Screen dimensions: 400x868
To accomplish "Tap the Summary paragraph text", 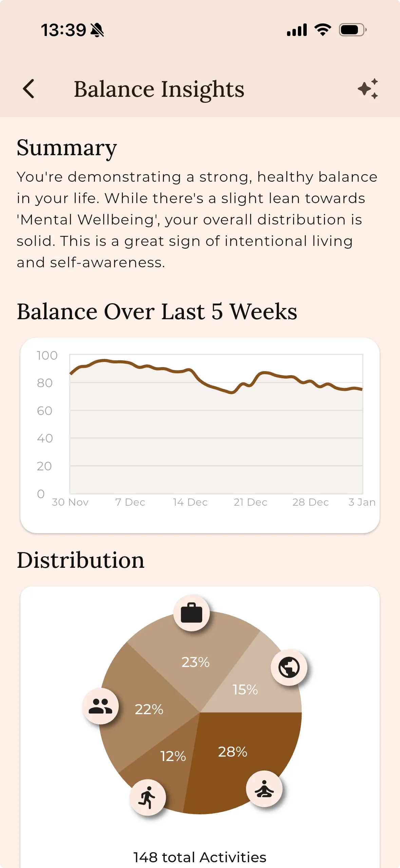I will 197,219.
